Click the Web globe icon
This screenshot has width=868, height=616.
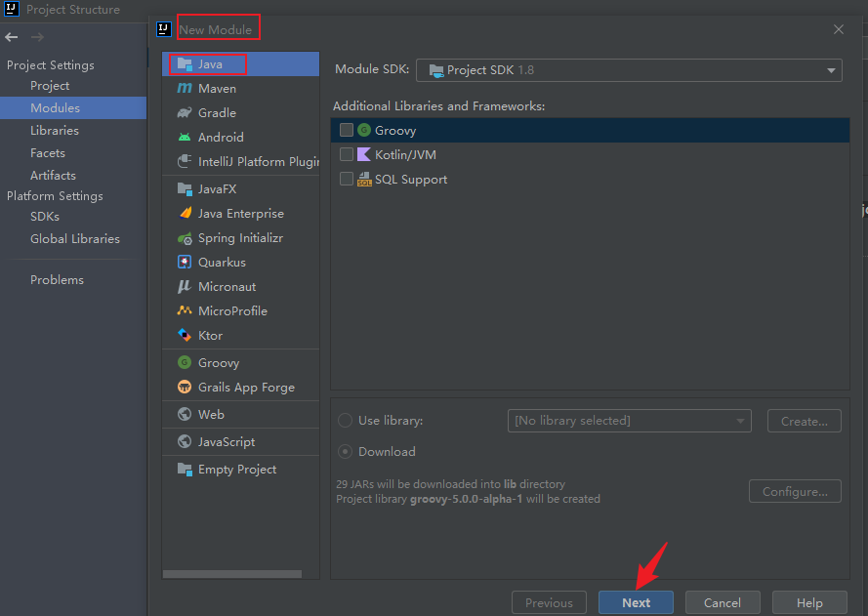pos(185,414)
